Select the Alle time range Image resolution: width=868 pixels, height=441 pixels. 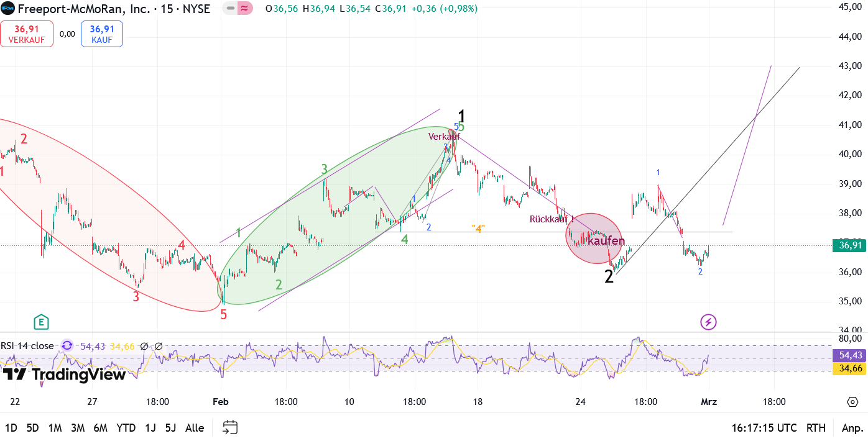click(195, 428)
